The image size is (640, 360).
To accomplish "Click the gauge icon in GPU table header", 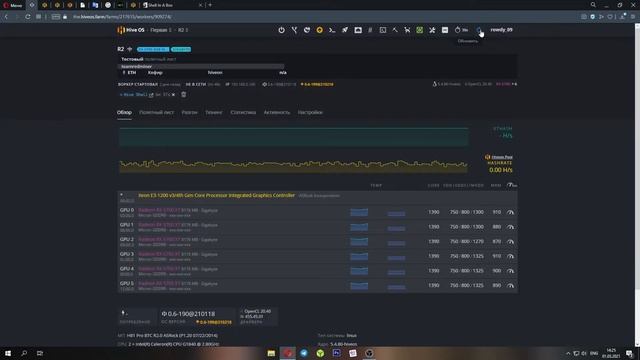I will 511,185.
